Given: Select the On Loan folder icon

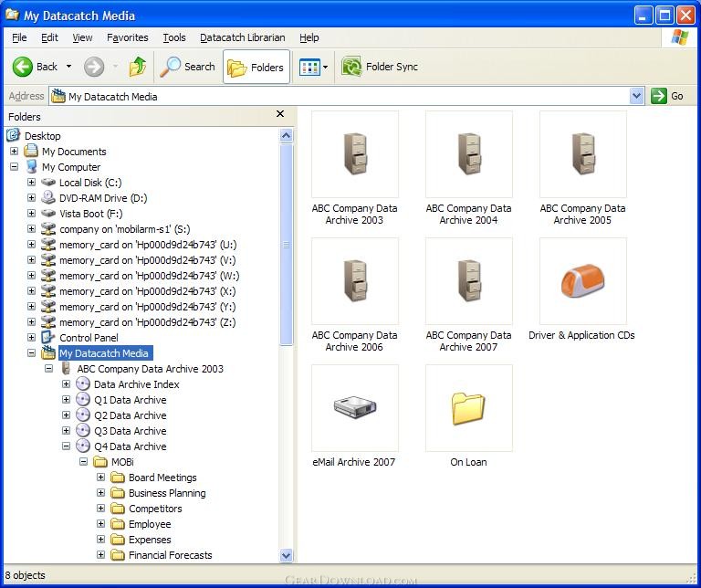Looking at the screenshot, I should pos(469,408).
